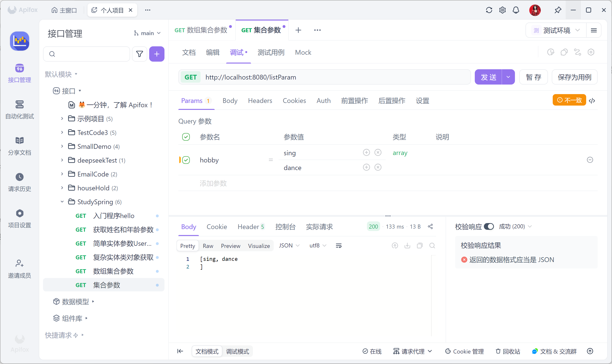
Task: Click the notification bell icon
Action: [516, 10]
